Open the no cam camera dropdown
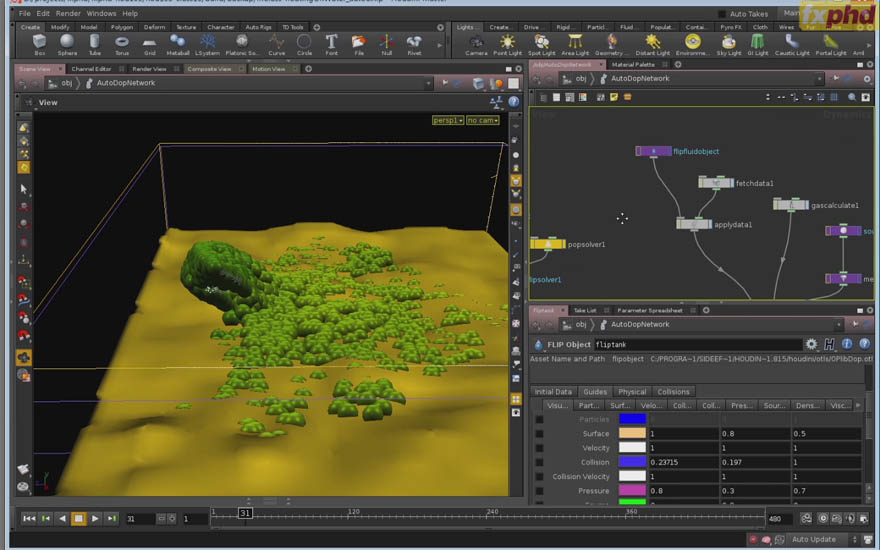This screenshot has height=550, width=880. (483, 120)
